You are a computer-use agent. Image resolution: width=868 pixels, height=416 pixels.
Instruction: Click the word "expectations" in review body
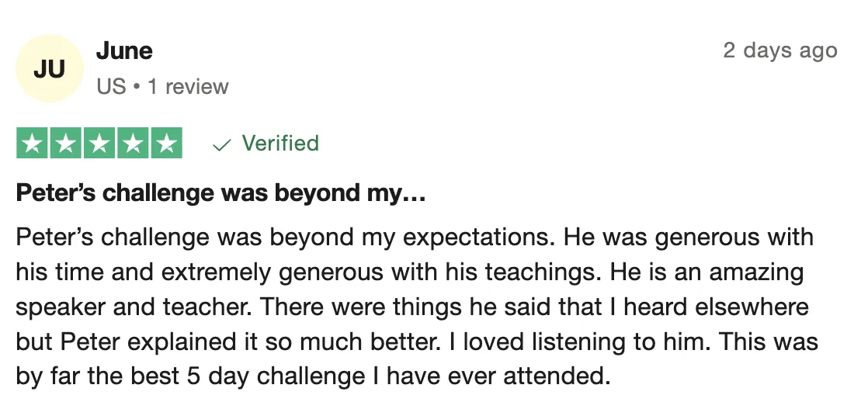(477, 237)
